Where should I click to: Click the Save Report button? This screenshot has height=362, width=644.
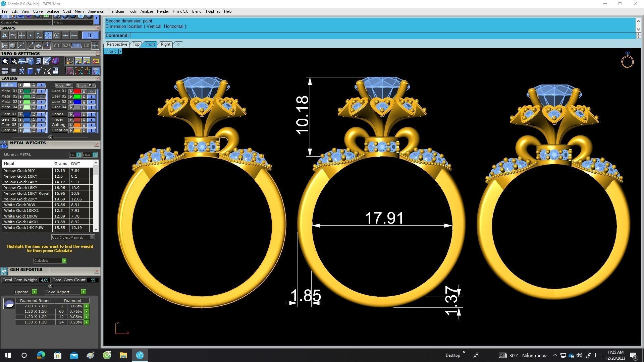65,292
